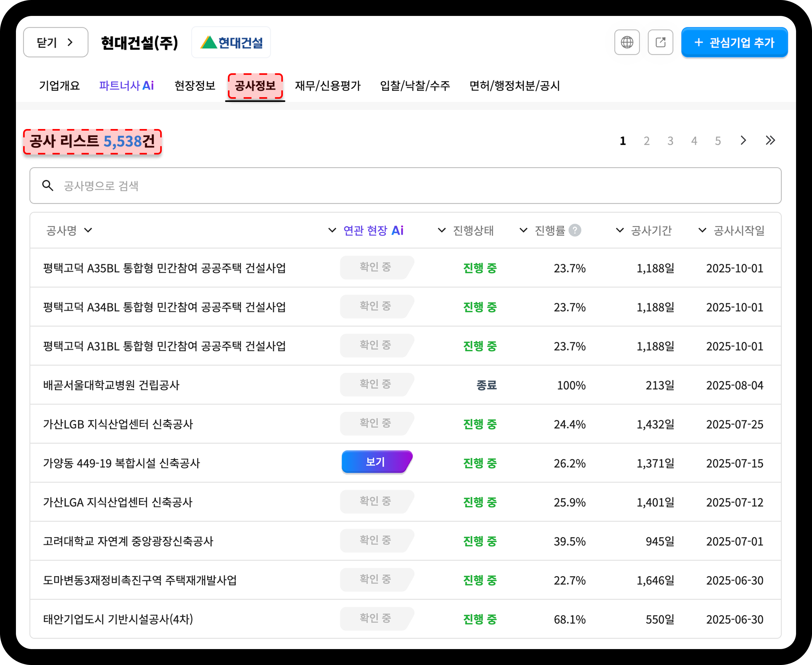Image resolution: width=812 pixels, height=665 pixels.
Task: Open the 면허/행정처분/공시 tab
Action: coord(515,85)
